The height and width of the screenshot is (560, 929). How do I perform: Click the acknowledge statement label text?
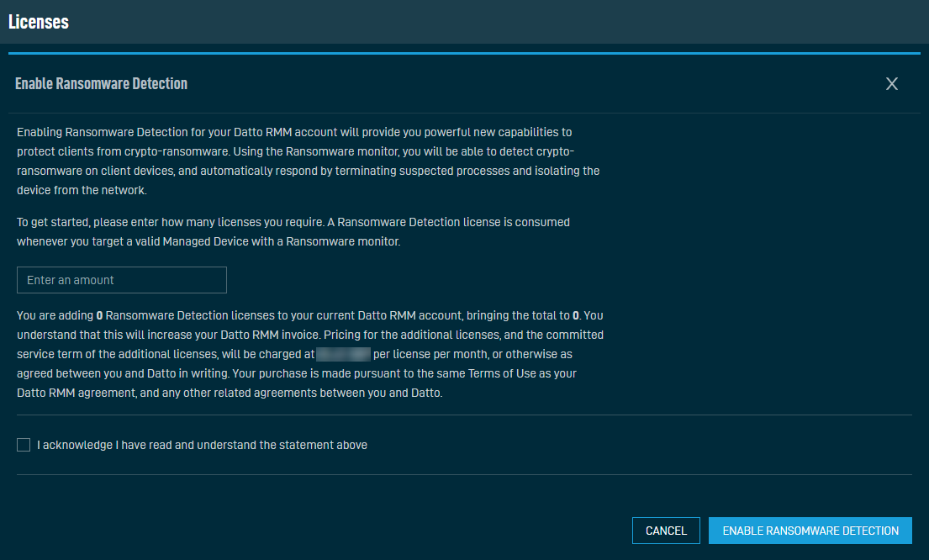(202, 445)
